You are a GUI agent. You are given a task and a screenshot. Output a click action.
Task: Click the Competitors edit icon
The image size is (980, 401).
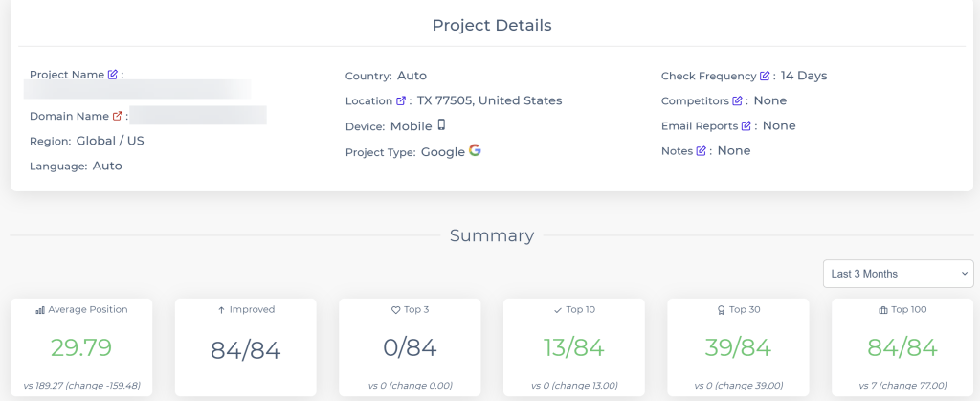[x=737, y=100]
